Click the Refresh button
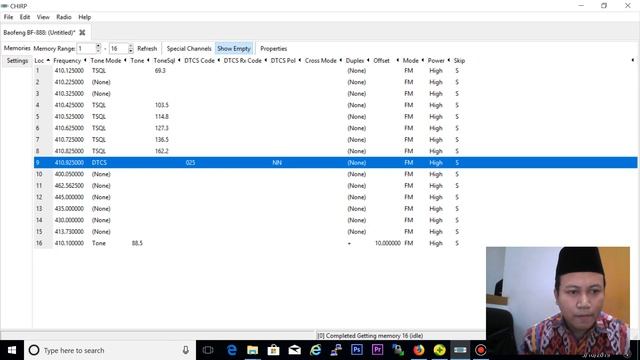640x360 pixels. coord(147,49)
